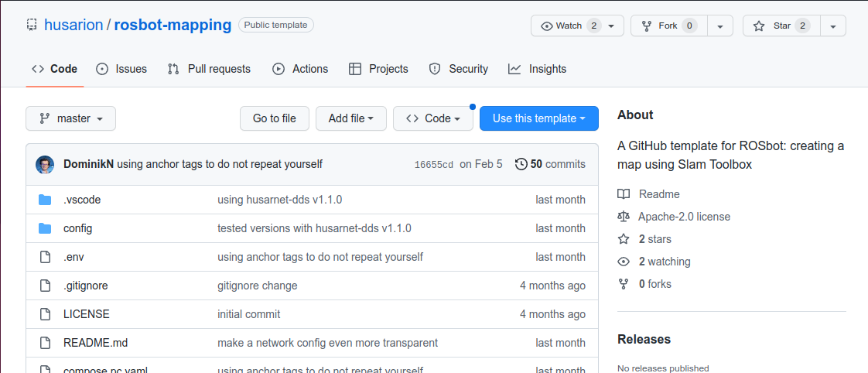Click the 'last month' timestamp for .vscode

tap(560, 200)
